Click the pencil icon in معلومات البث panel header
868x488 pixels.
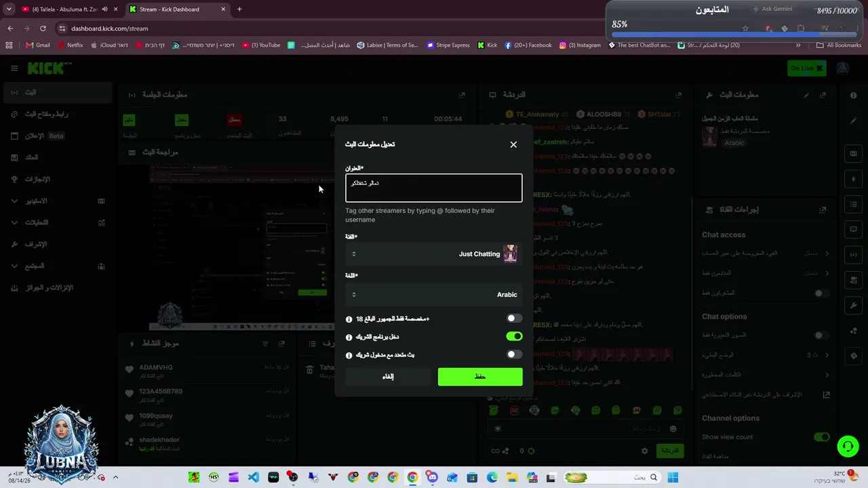(806, 95)
